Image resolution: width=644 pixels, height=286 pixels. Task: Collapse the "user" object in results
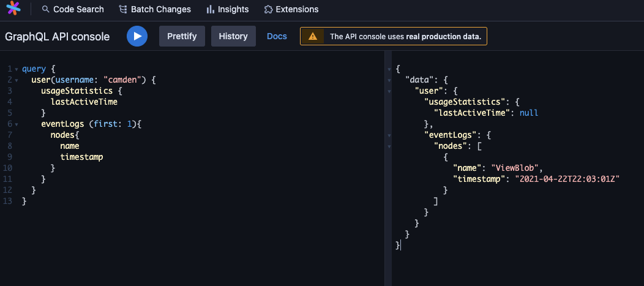point(389,91)
